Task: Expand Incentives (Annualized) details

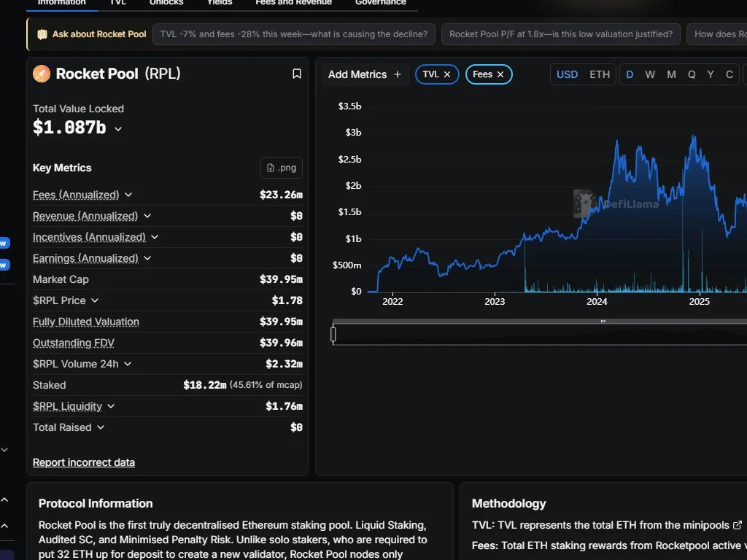Action: click(155, 237)
